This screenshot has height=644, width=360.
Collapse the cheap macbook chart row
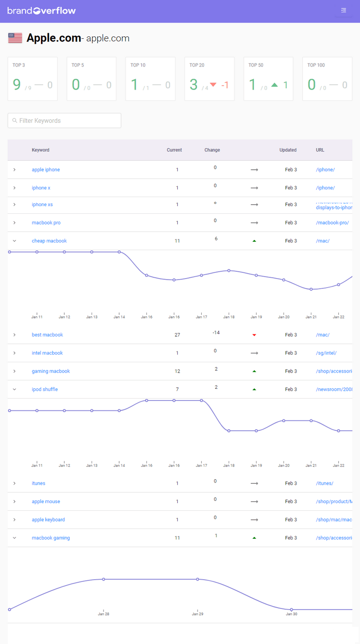[14, 241]
